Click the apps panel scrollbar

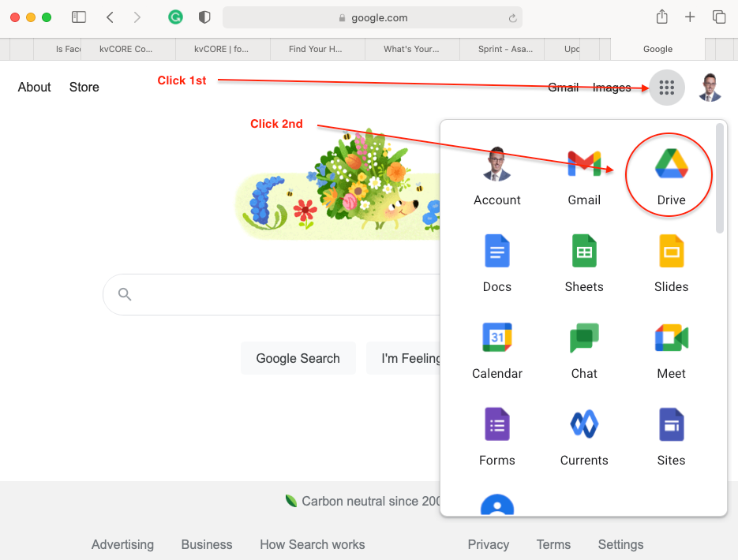720,178
